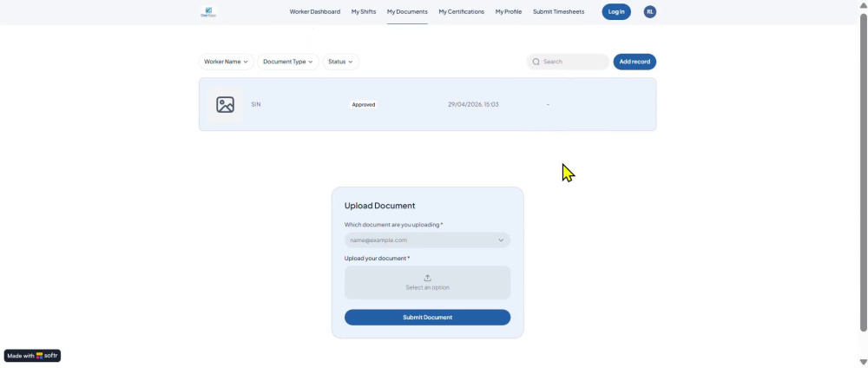Click the SIN document name text
Image resolution: width=868 pixels, height=368 pixels.
[x=256, y=105]
